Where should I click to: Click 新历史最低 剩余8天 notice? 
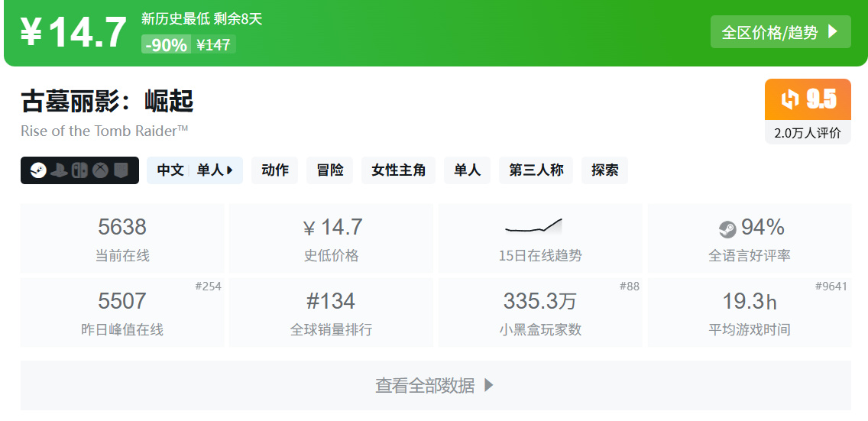(202, 19)
